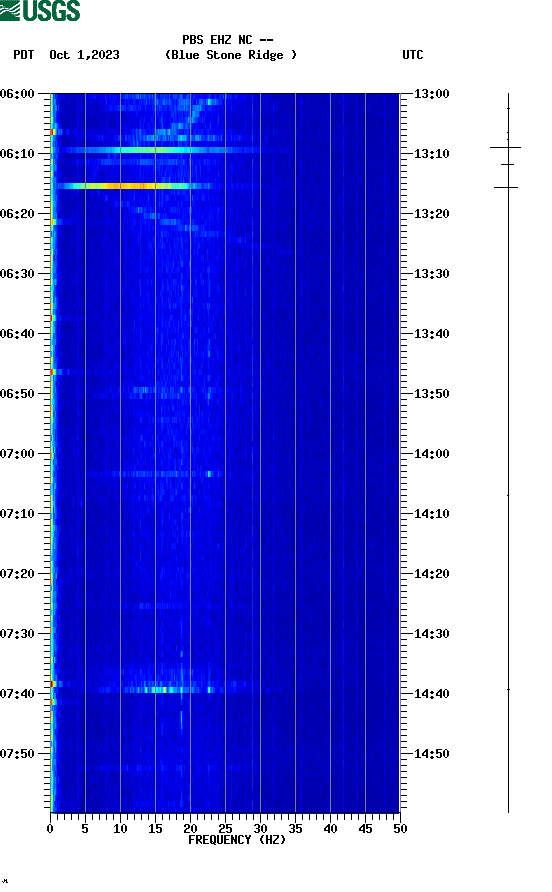Click the lowest seismogram spike near 06:15
Image resolution: width=552 pixels, height=892 pixels.
click(x=506, y=187)
